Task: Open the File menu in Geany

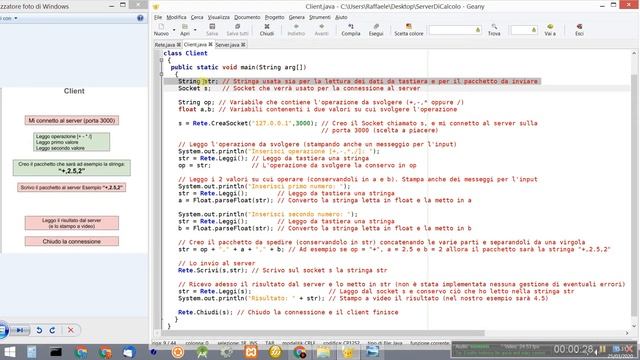Action: coord(158,17)
